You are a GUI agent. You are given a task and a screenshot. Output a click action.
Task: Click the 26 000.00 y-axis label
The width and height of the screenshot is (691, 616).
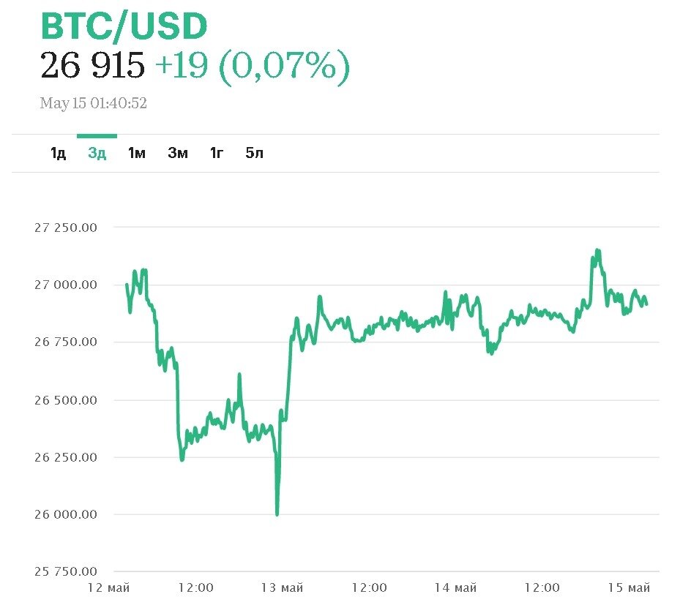[66, 514]
